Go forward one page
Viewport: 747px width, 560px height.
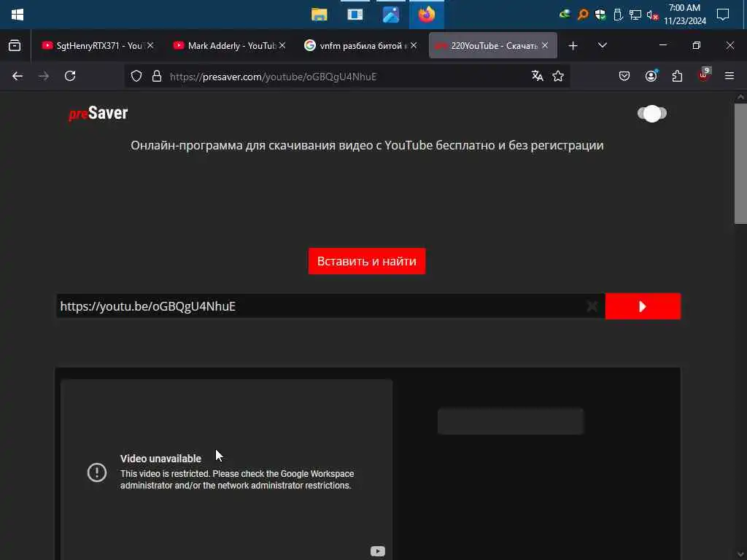43,76
